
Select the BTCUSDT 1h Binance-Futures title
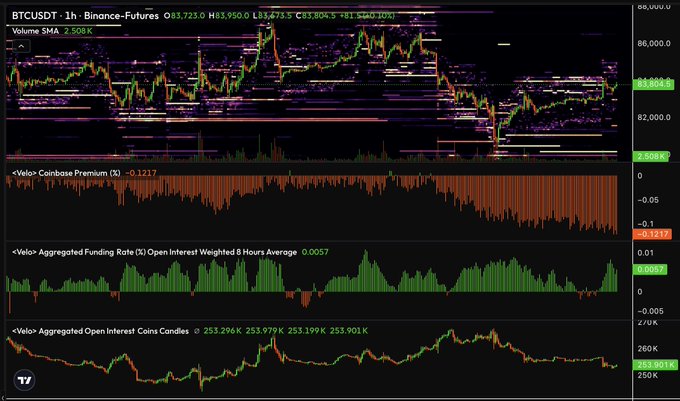[85, 16]
